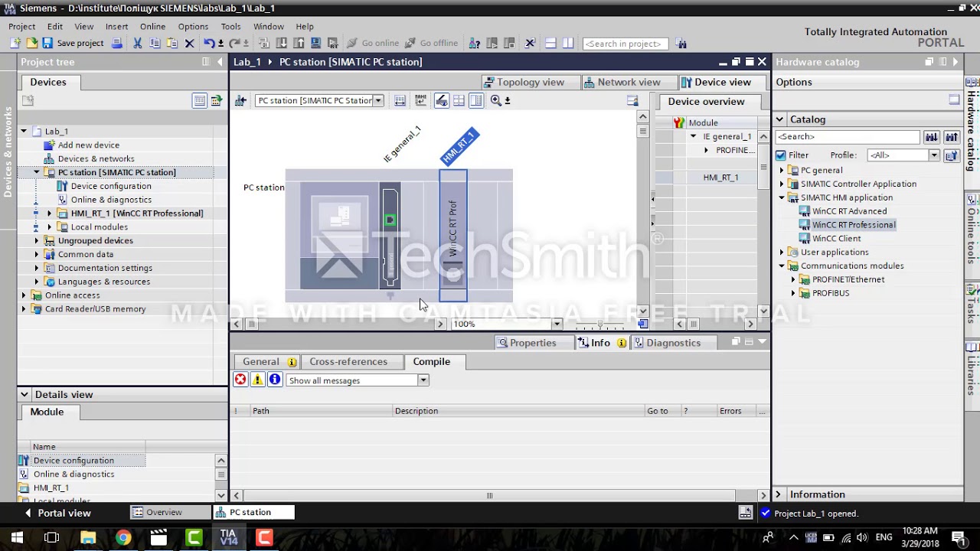Screen dimensions: 980x551
Task: Click the Windows Start button
Action: 17,538
